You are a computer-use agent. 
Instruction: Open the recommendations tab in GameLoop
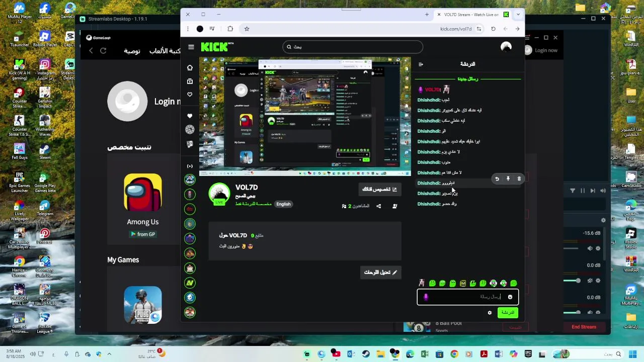132,51
